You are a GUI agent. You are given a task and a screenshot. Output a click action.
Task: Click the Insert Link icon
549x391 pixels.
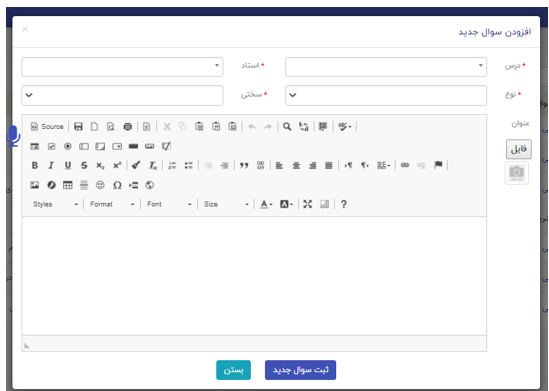405,165
